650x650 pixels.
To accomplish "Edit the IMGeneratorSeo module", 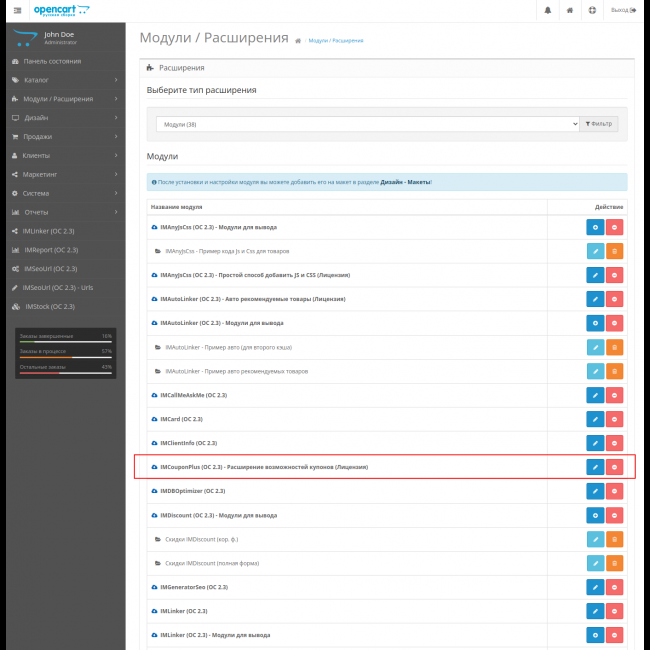I will coord(595,587).
